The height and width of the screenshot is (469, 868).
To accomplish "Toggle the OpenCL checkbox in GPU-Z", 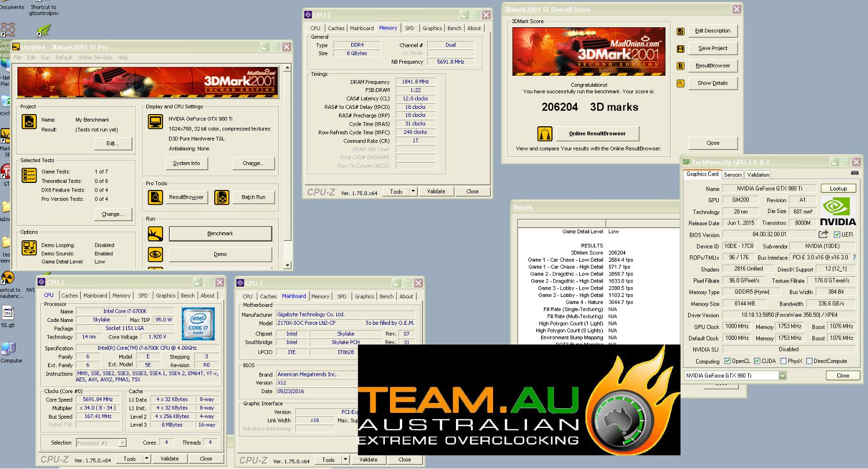I will [727, 361].
